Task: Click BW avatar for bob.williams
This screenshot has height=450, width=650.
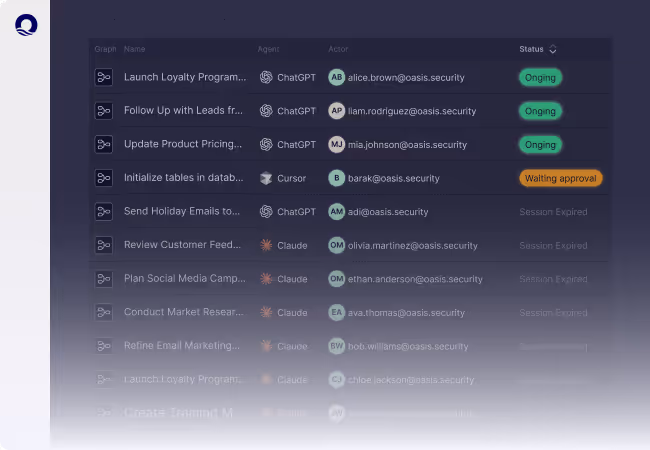Action: pos(337,346)
